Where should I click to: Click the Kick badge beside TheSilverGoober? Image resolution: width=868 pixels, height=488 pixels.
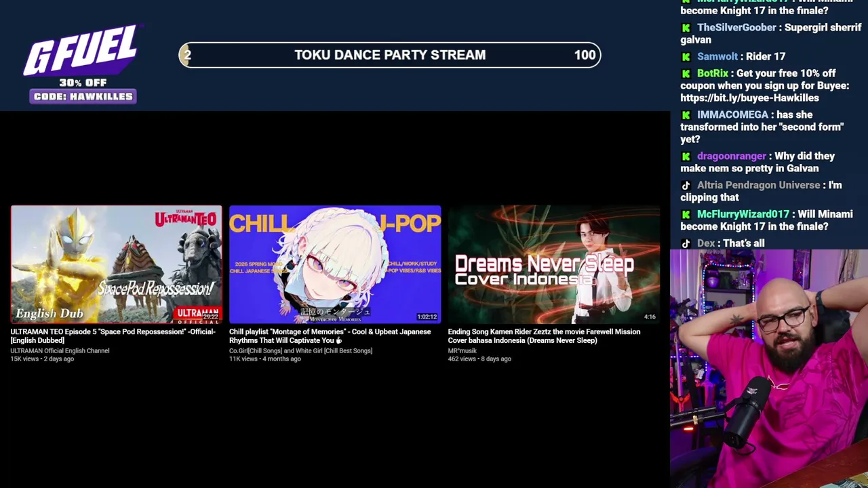point(686,28)
